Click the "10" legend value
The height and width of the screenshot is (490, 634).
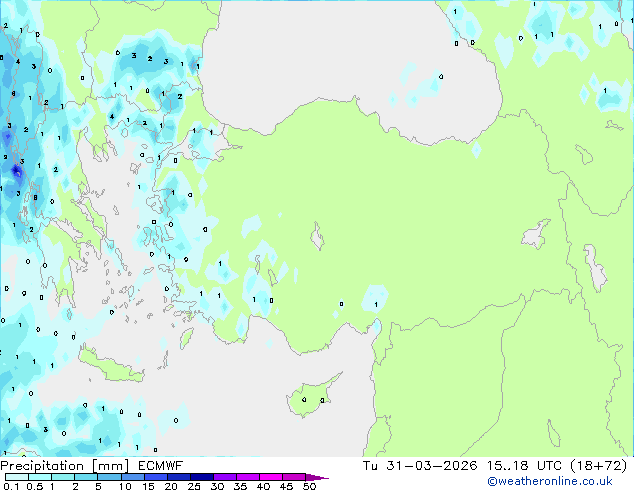click(125, 486)
